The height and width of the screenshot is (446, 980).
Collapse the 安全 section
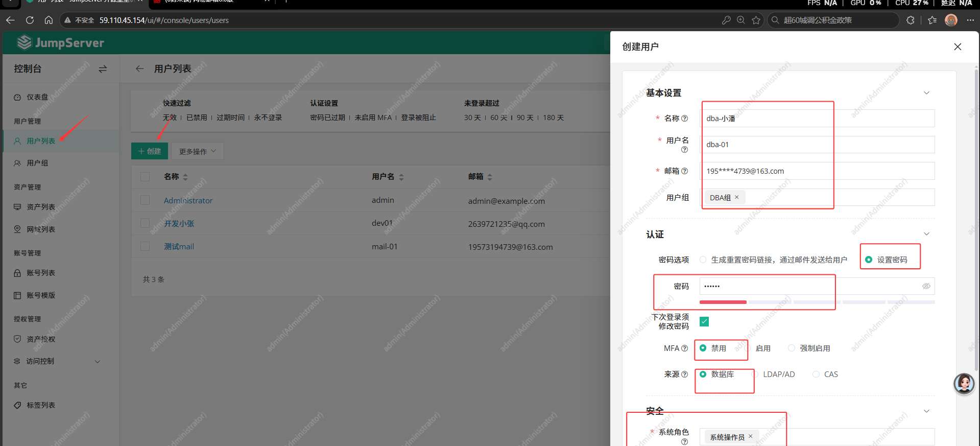[x=926, y=411]
